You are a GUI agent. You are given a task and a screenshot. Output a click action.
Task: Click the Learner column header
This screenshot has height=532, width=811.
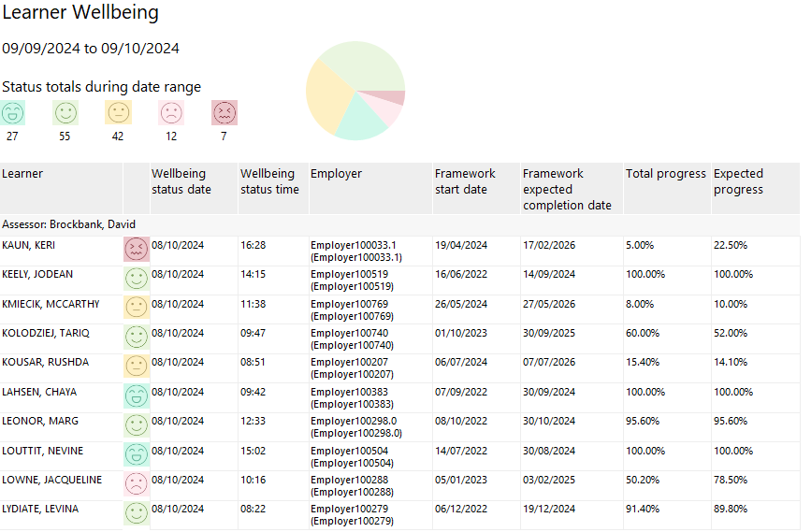click(22, 174)
